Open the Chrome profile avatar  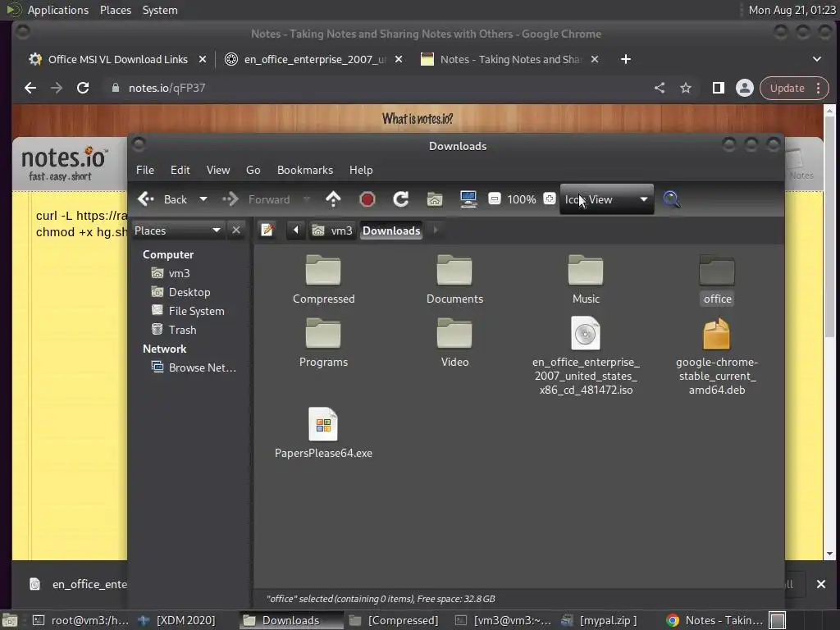pyautogui.click(x=745, y=88)
